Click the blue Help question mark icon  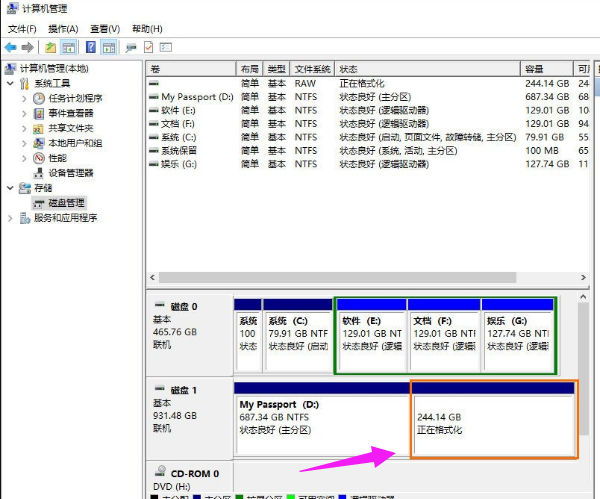tap(91, 47)
